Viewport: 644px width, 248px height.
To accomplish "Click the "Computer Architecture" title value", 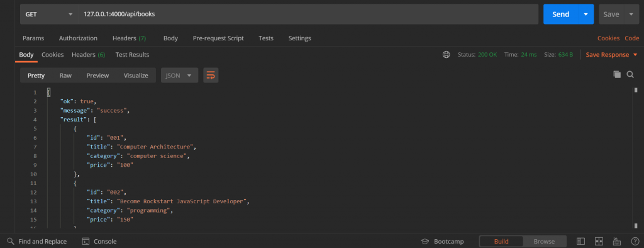I will [155, 147].
